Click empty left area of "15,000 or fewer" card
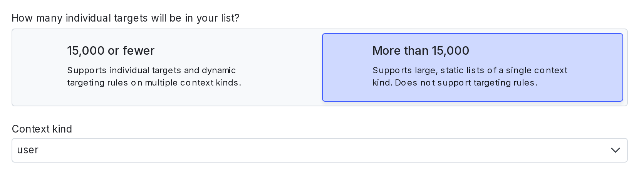 [39, 67]
